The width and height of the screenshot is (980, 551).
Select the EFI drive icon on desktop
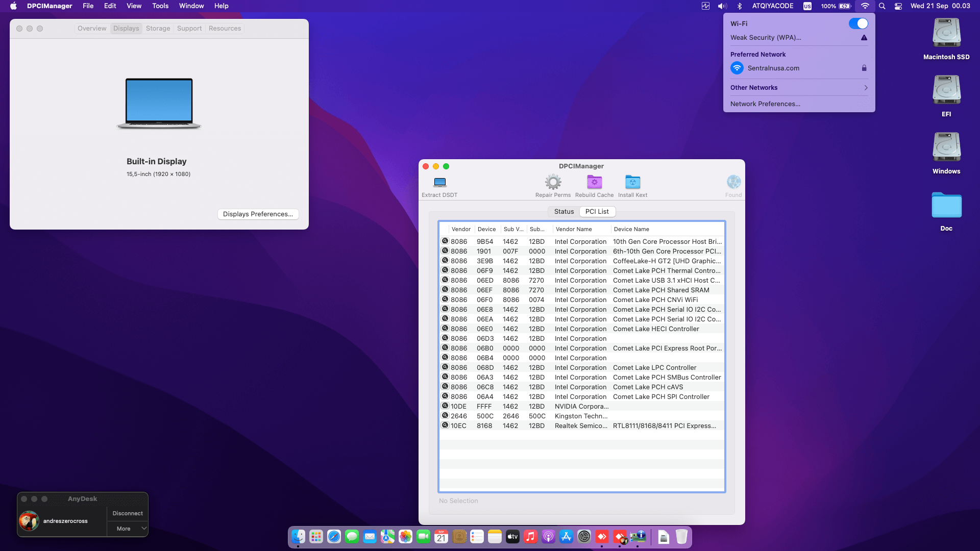[x=946, y=91]
